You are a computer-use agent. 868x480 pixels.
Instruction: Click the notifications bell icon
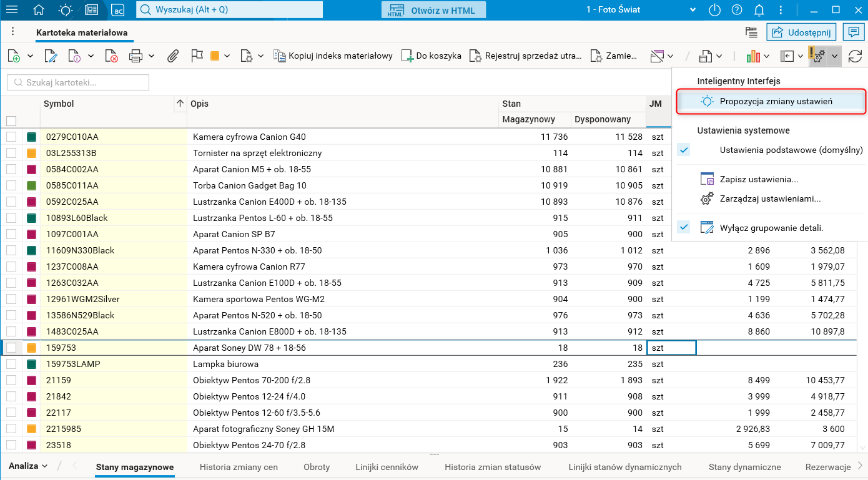tap(759, 10)
